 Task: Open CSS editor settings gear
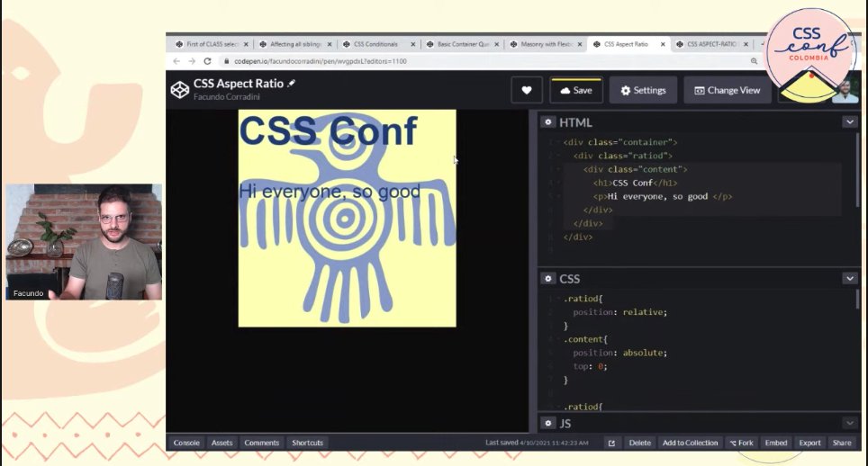coord(548,279)
